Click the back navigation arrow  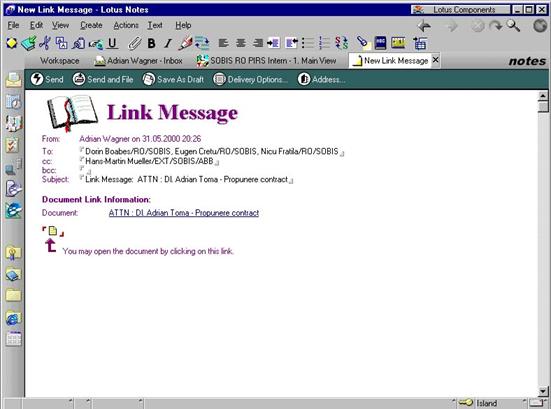pos(424,26)
